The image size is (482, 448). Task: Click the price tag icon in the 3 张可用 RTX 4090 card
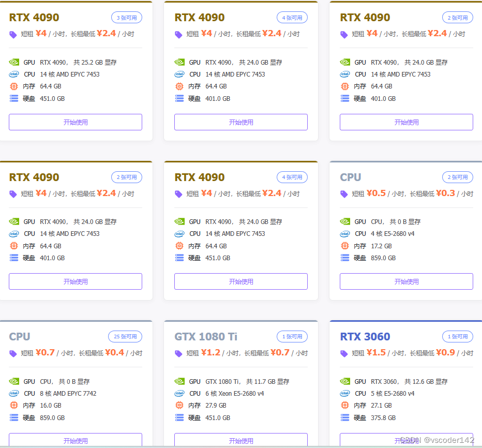point(13,35)
